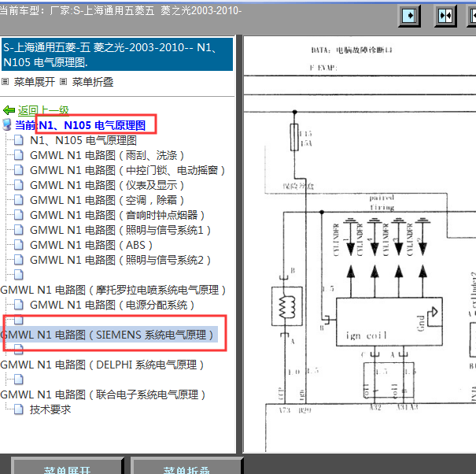
Task: Click the green back arrow icon
Action: coord(9,110)
